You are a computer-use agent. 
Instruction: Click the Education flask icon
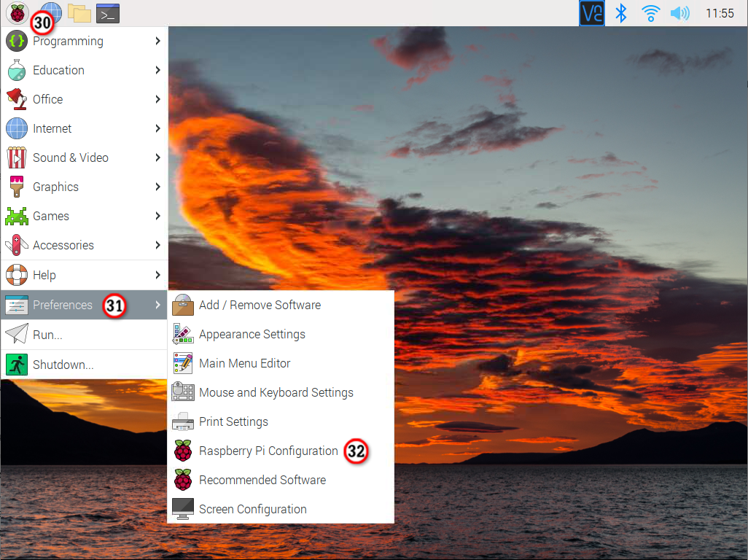pyautogui.click(x=17, y=70)
